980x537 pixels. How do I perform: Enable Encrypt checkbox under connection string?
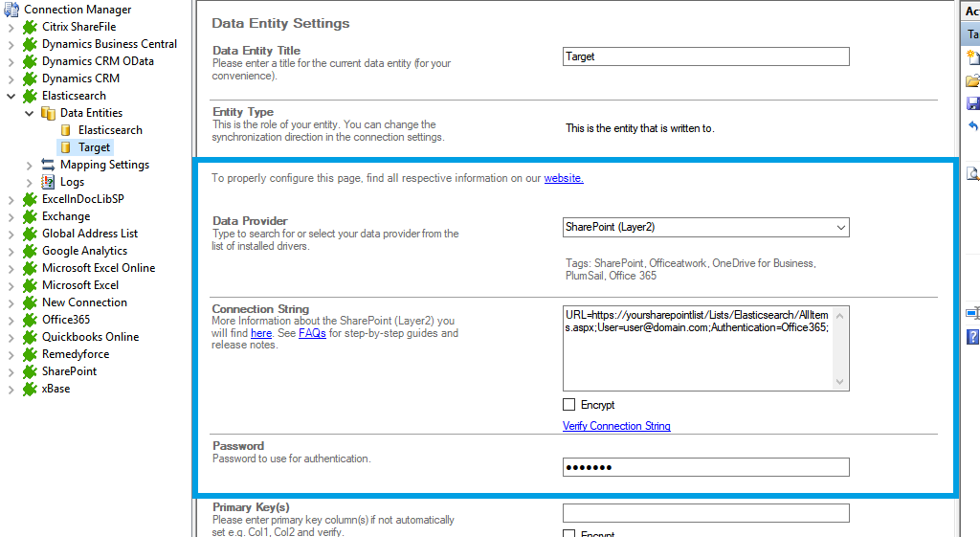(569, 405)
